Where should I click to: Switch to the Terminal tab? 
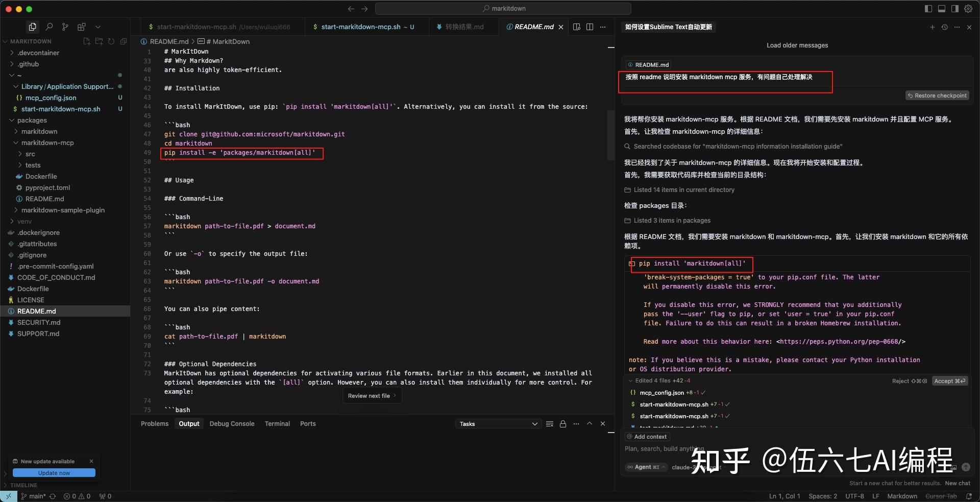point(277,423)
